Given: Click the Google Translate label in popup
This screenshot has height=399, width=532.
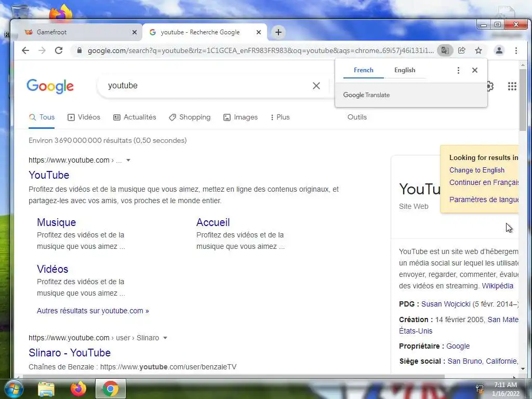Looking at the screenshot, I should point(366,95).
